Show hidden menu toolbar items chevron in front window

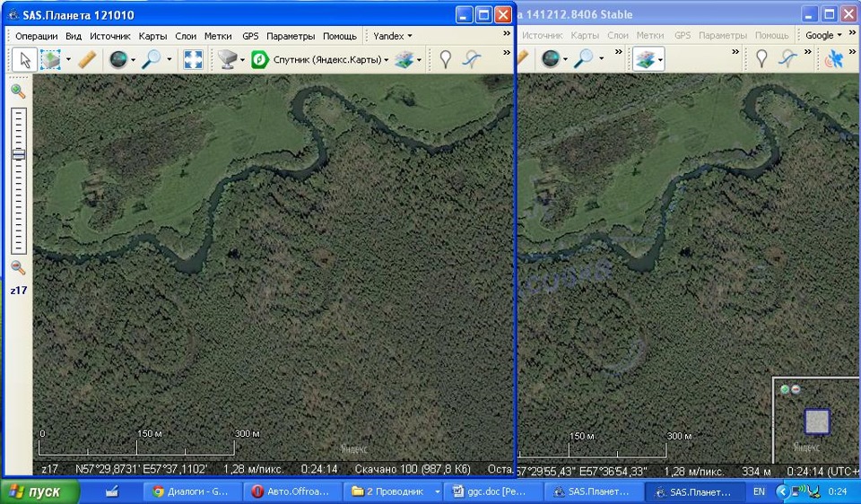coord(506,34)
